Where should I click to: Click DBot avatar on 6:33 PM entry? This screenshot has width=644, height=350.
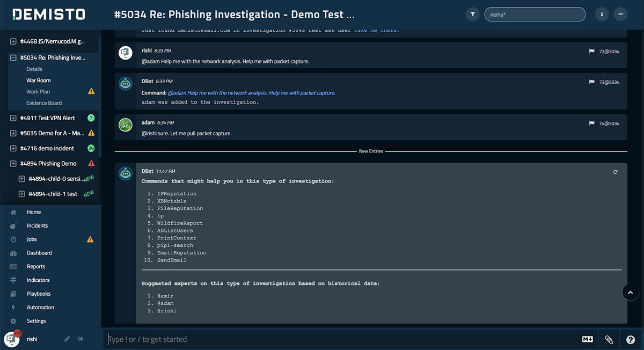coord(126,83)
